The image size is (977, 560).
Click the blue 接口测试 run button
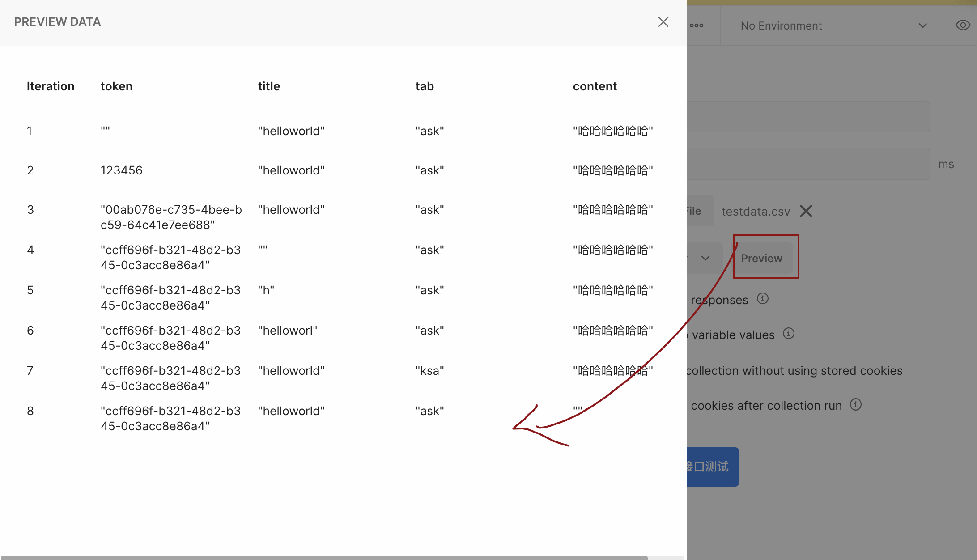click(x=713, y=467)
